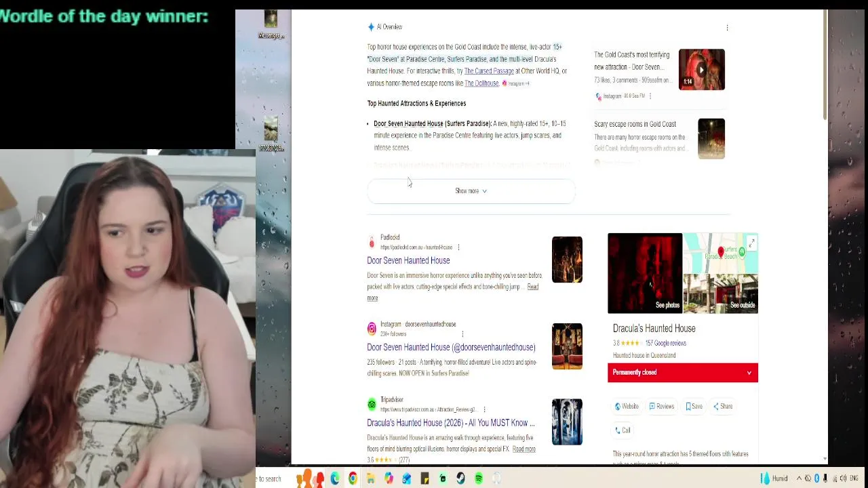Click Read more in the Padlockd snippet
This screenshot has height=488, width=868.
452,292
